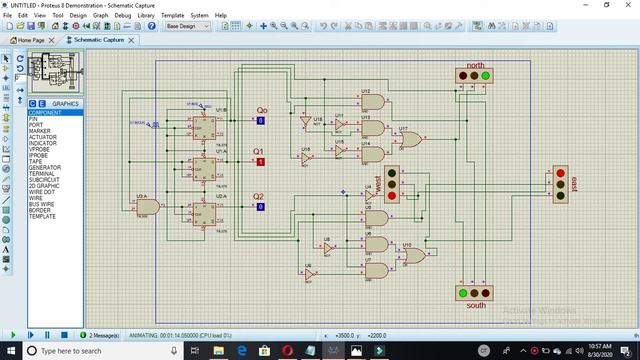The height and width of the screenshot is (360, 640).
Task: Click the Pause simulation button
Action: (47, 335)
